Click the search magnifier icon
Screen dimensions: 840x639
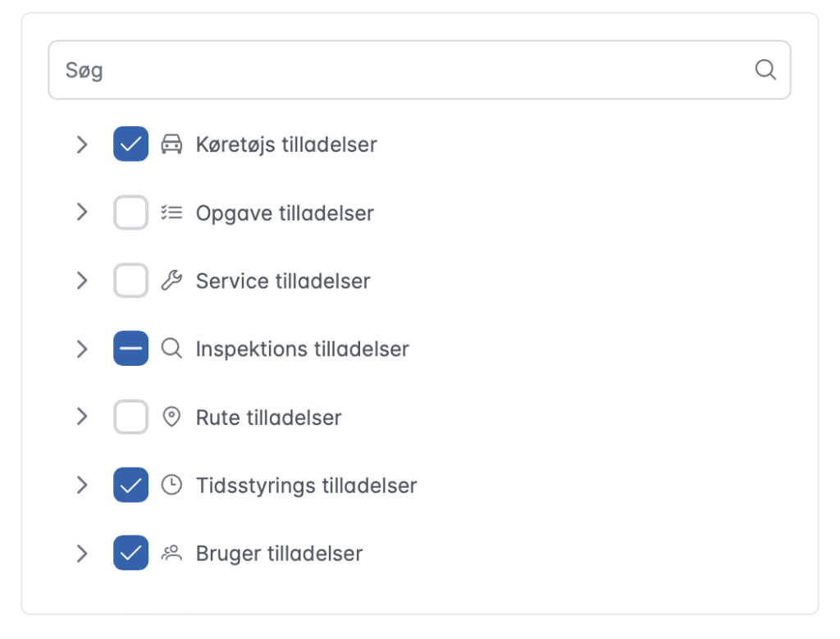pyautogui.click(x=765, y=70)
